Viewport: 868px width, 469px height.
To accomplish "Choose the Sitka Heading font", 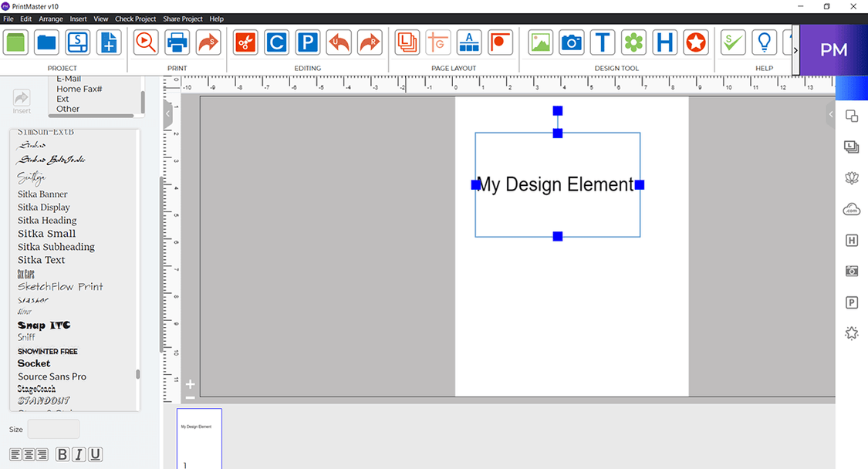I will [x=47, y=220].
